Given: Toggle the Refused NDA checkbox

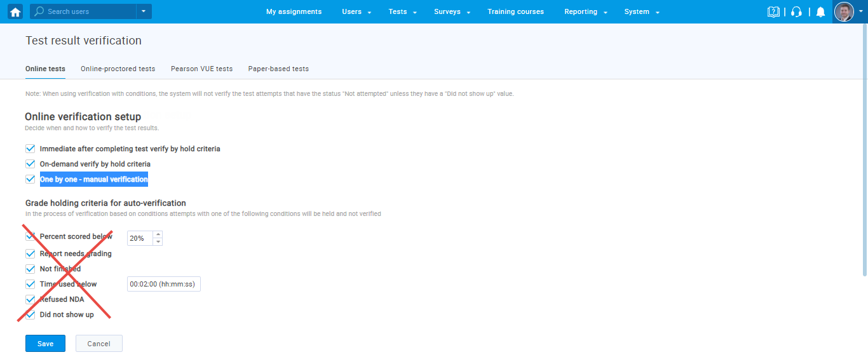Looking at the screenshot, I should click(x=30, y=299).
